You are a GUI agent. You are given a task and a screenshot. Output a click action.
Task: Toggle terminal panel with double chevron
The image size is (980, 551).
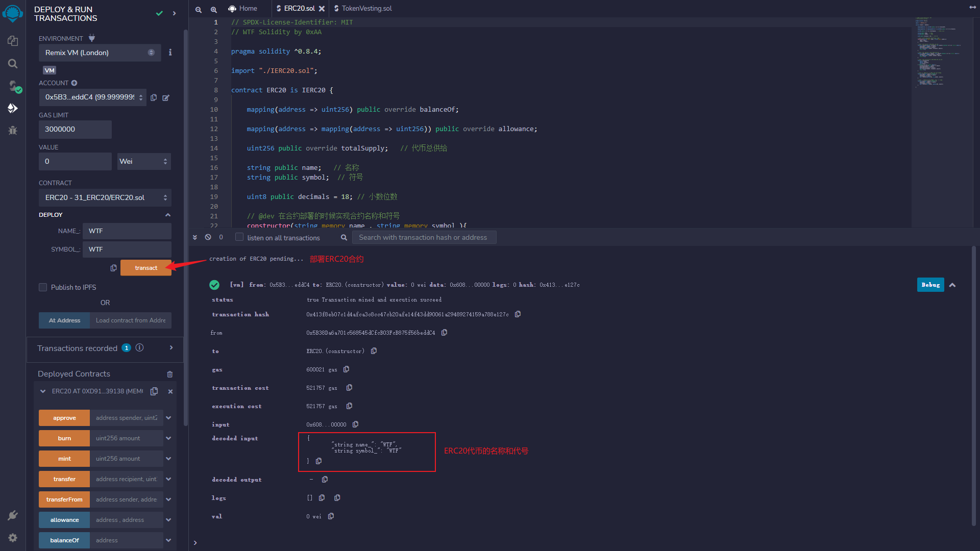coord(195,237)
